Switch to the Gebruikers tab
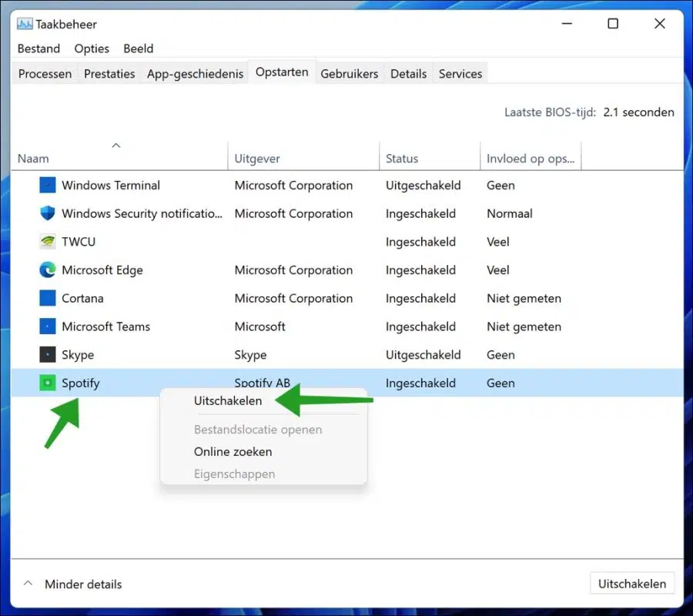Viewport: 693px width, 616px height. (x=349, y=74)
